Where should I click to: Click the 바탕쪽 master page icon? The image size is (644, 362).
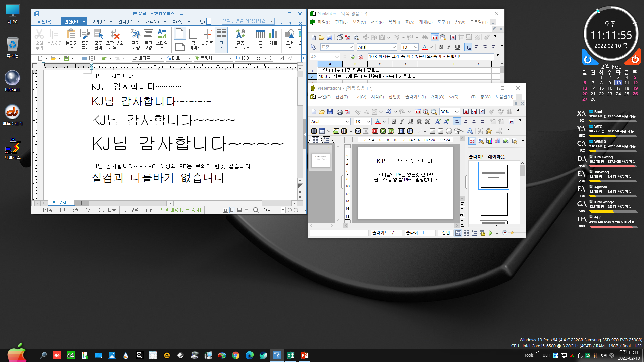[x=207, y=34]
